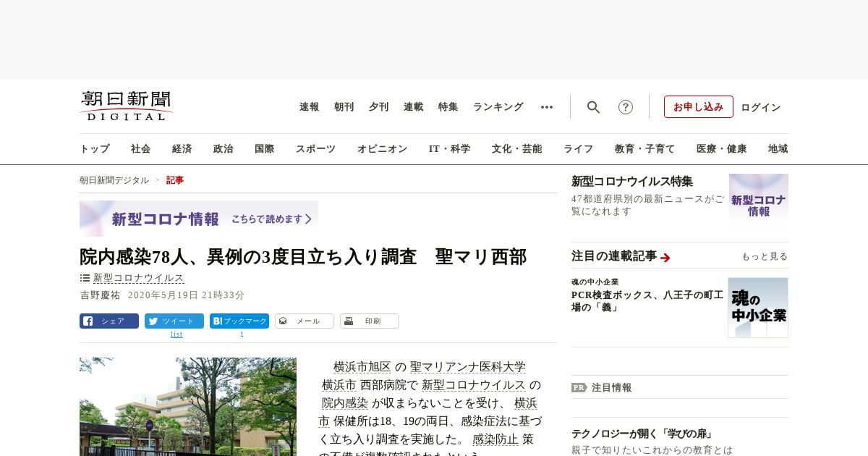Image resolution: width=868 pixels, height=456 pixels.
Task: Follow the 聖マリアンナ医科大学 keyword link
Action: [x=468, y=367]
